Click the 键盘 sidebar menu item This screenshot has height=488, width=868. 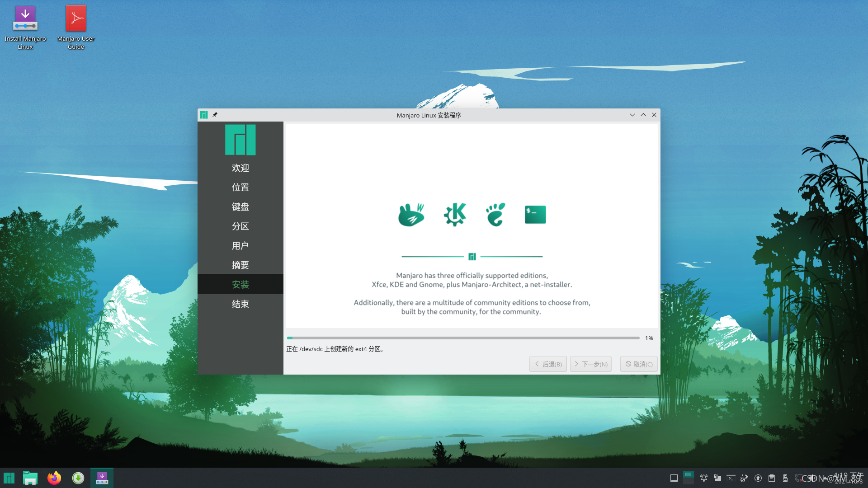[240, 206]
